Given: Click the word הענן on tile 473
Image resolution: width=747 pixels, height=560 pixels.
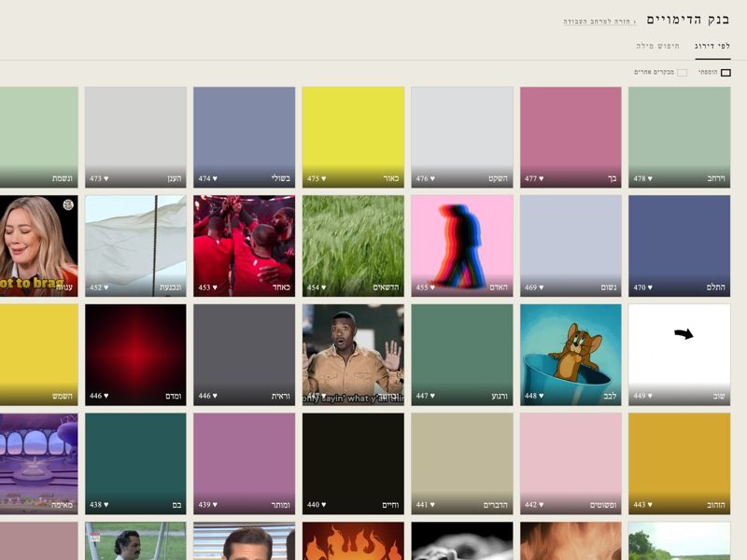Looking at the screenshot, I should (x=175, y=178).
